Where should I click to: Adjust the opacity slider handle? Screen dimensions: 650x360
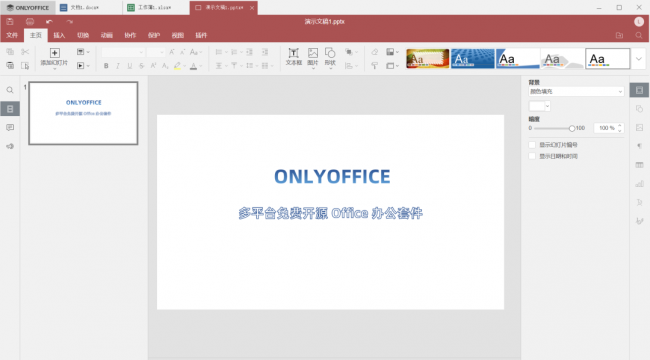click(x=572, y=128)
